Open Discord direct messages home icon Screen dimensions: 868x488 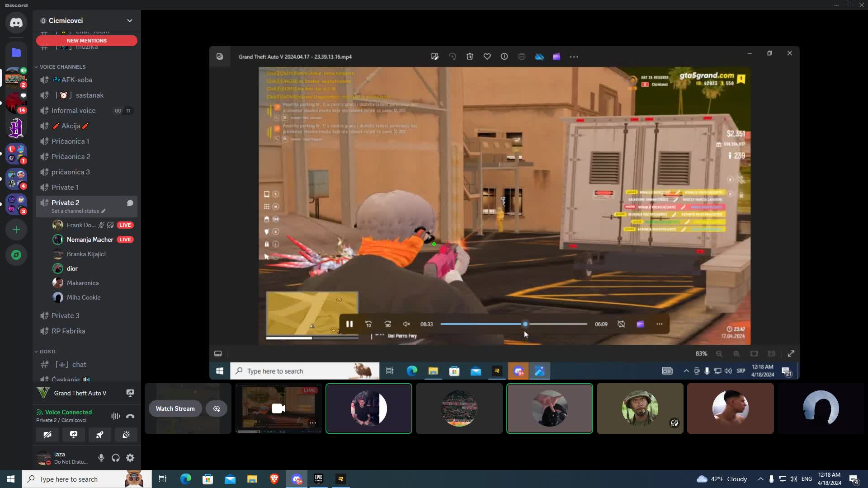click(x=16, y=23)
